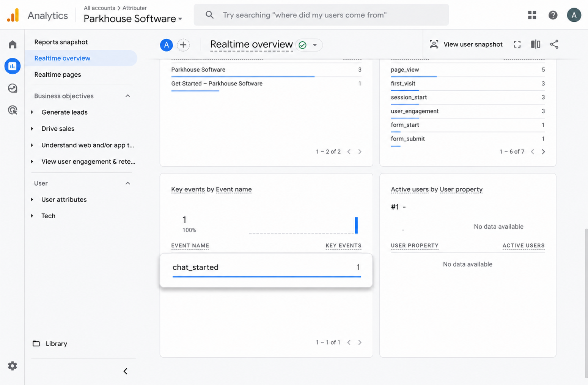Image resolution: width=588 pixels, height=385 pixels.
Task: Click Attributer breadcrumb link
Action: click(x=135, y=8)
